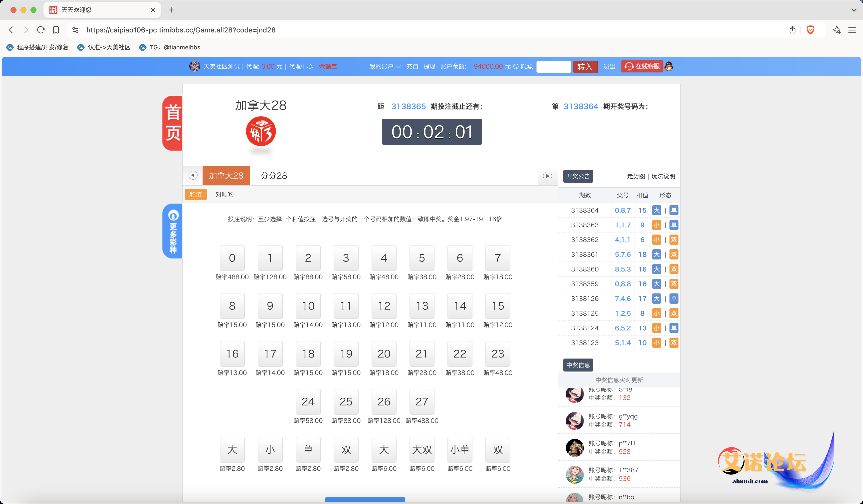Viewport: 863px width, 504px height.
Task: Select 小 bet tile 赔率2.80
Action: point(270,450)
